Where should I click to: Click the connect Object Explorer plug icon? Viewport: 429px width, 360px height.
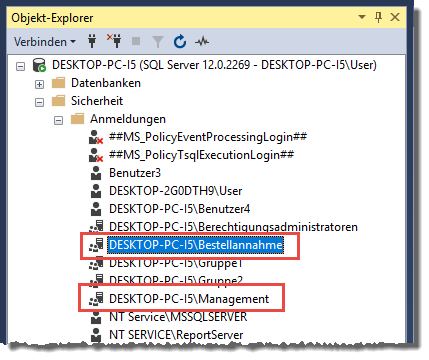[x=92, y=41]
